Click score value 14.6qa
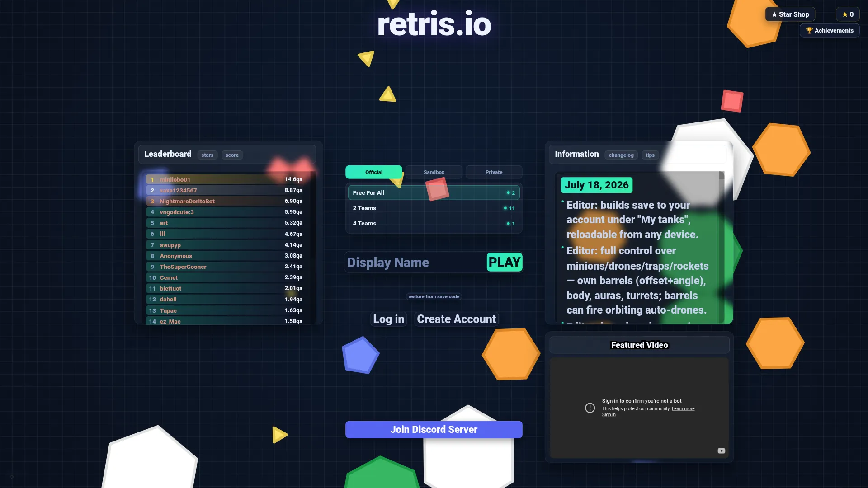The height and width of the screenshot is (488, 868). (293, 179)
